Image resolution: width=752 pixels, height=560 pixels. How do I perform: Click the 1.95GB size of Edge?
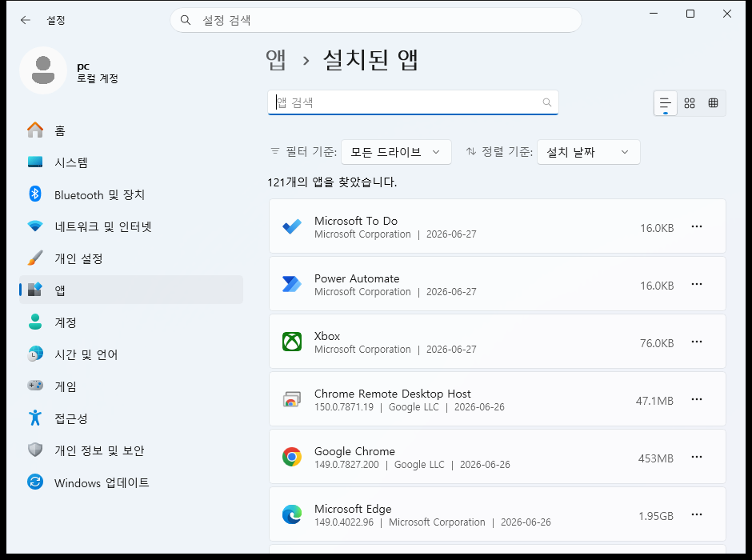656,516
